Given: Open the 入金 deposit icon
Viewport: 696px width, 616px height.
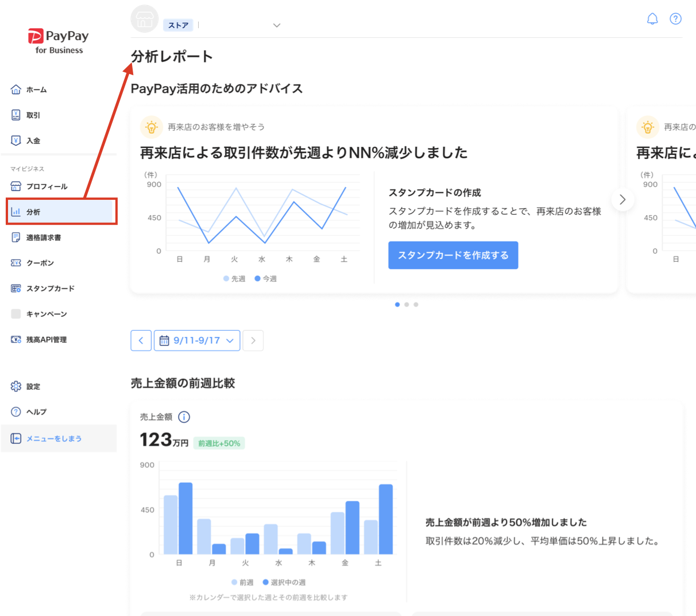Looking at the screenshot, I should point(16,140).
